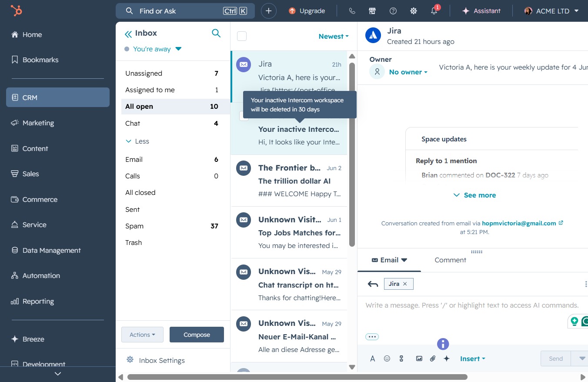The height and width of the screenshot is (382, 588).
Task: Collapse the Less views expander
Action: pyautogui.click(x=137, y=141)
